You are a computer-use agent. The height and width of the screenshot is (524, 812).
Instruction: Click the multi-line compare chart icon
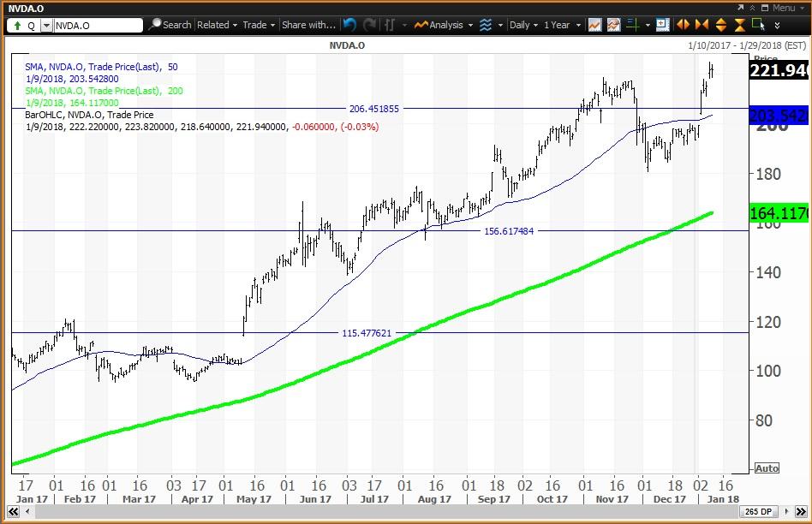[613, 24]
